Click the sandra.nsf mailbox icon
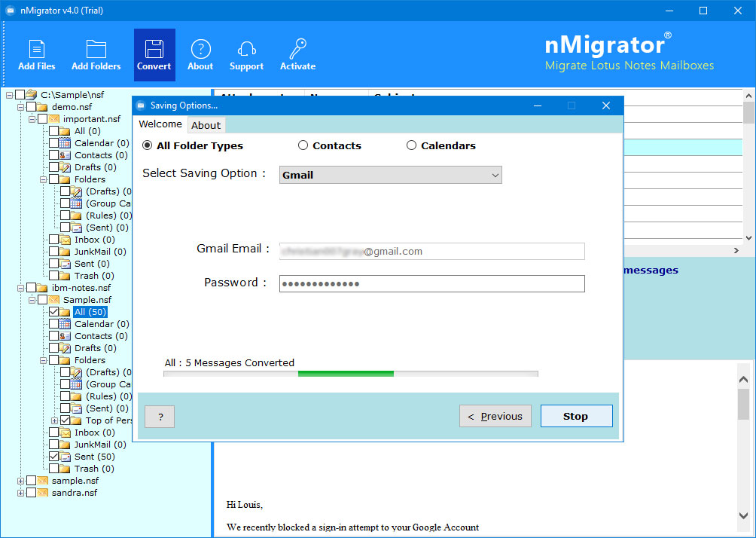This screenshot has height=538, width=756. (43, 493)
